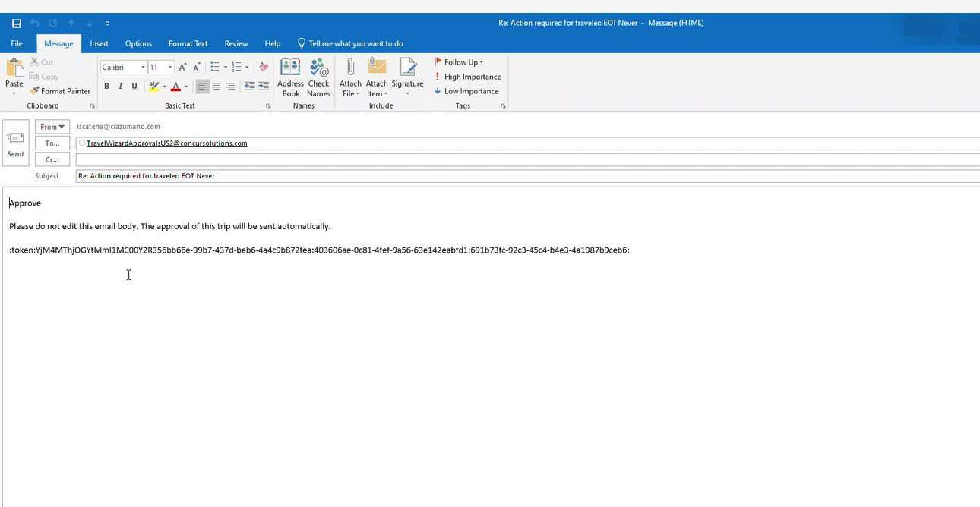Click inside the Cc field
This screenshot has height=507, width=980.
pos(527,159)
